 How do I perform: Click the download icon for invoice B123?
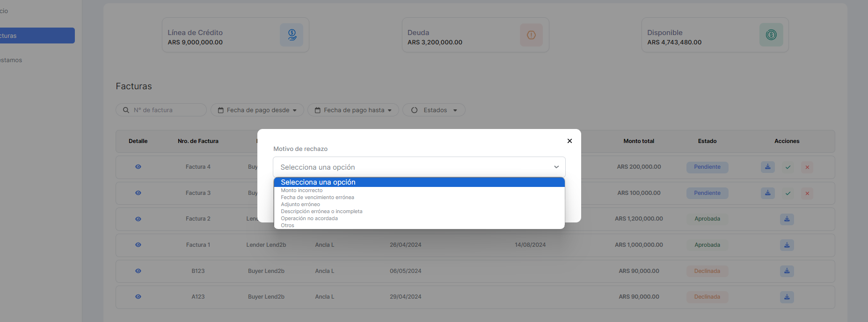787,271
